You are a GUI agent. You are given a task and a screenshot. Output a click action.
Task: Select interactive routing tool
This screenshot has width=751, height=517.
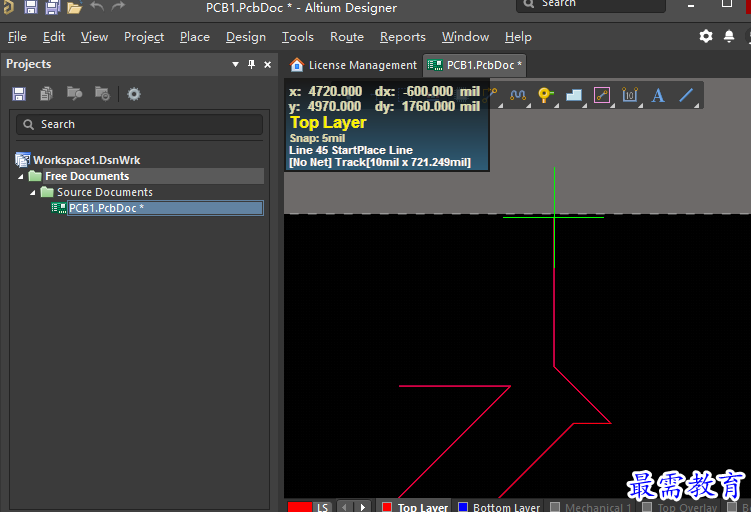490,94
